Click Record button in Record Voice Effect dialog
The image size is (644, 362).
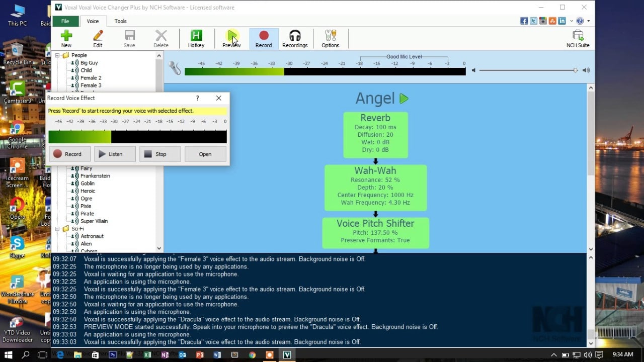point(69,154)
